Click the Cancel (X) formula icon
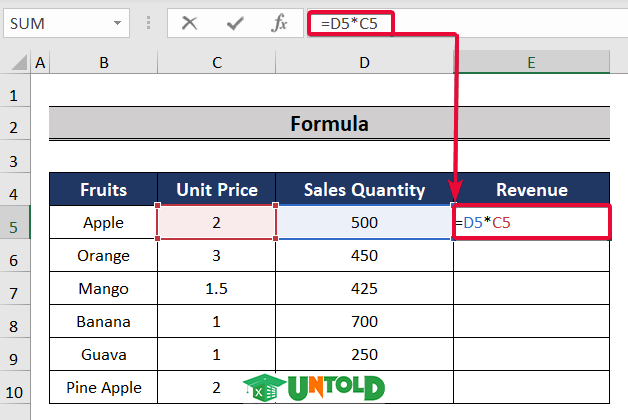Viewport: 628px width, 420px height. 189,21
